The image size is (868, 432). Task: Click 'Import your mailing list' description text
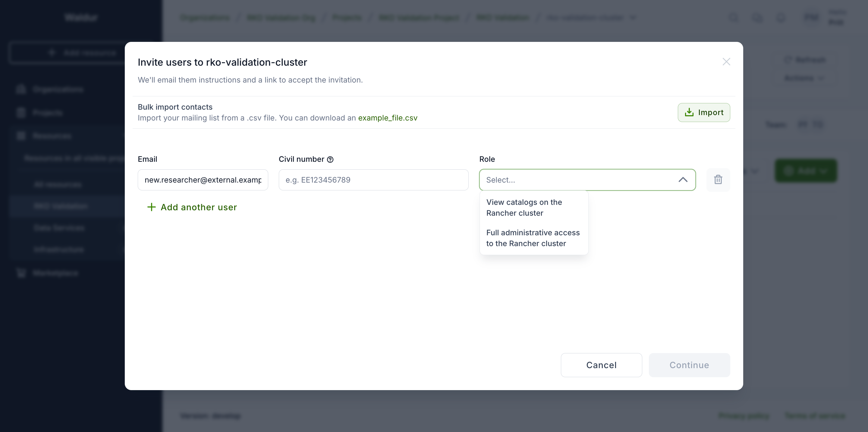[247, 118]
